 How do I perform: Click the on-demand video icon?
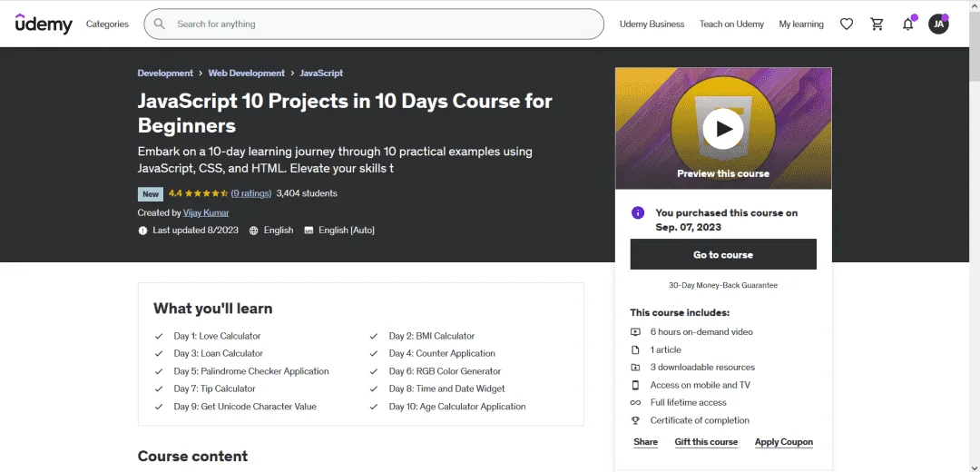(635, 332)
